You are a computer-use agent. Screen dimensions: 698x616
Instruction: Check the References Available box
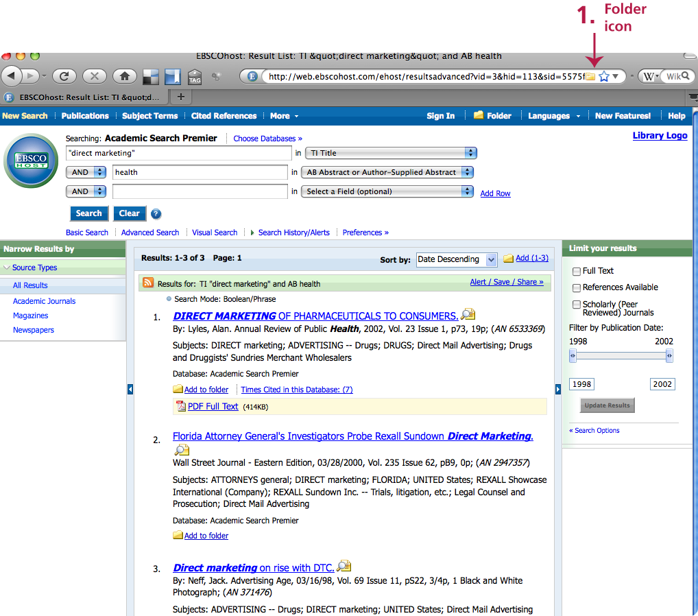pyautogui.click(x=577, y=287)
